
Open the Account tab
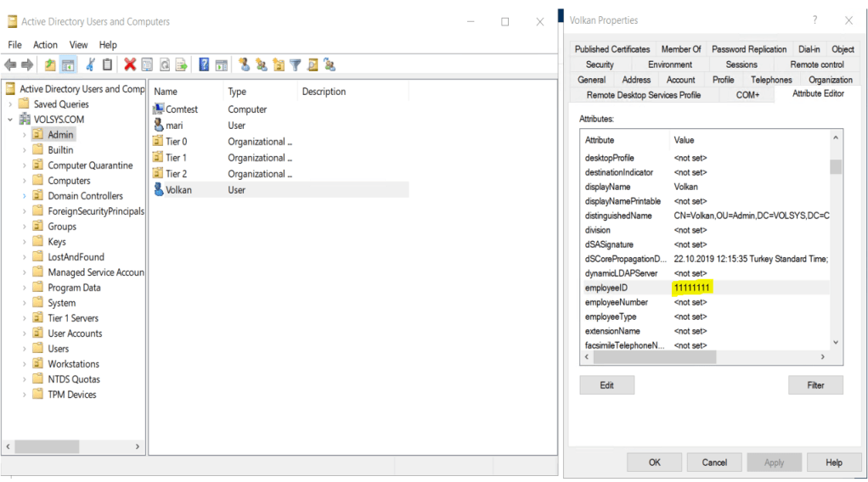pos(680,80)
